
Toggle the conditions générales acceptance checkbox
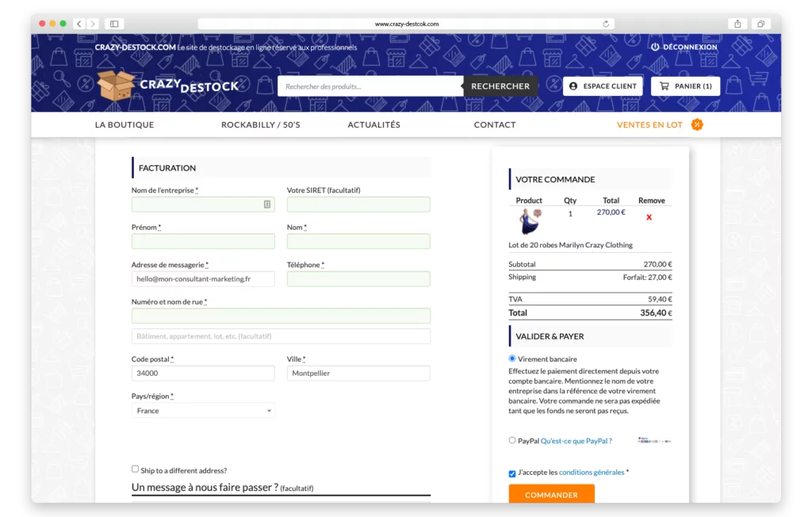click(x=512, y=473)
